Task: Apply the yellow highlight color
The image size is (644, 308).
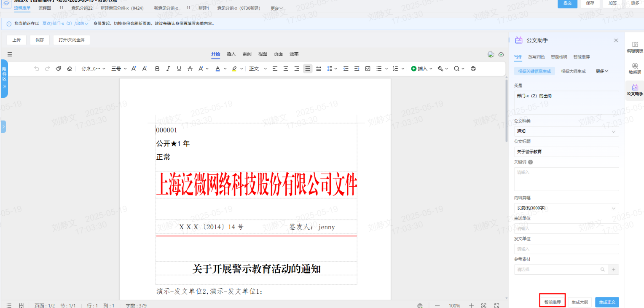Action: [234, 69]
